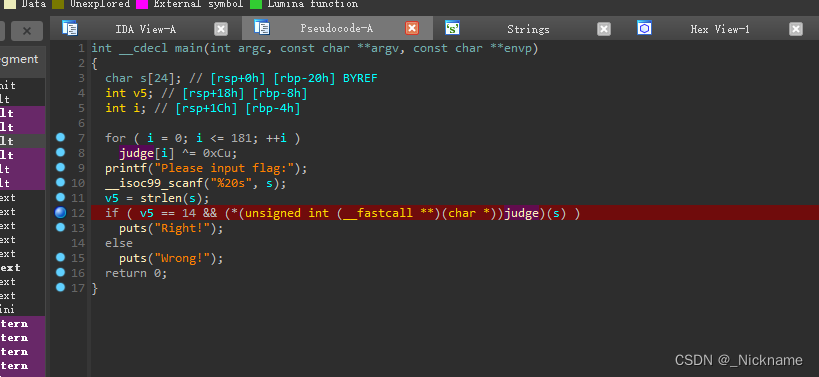Image resolution: width=819 pixels, height=377 pixels.
Task: Click the Strings tab 's' icon
Action: point(452,28)
